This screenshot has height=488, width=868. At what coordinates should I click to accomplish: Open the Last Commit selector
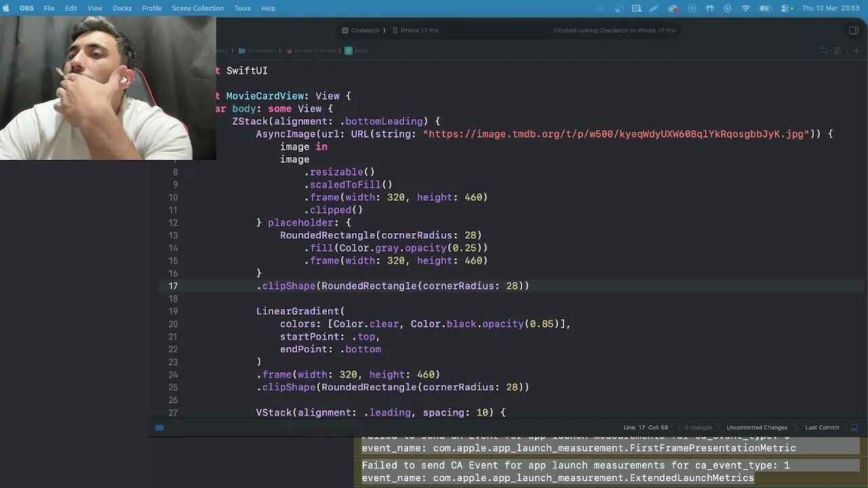[x=822, y=428]
